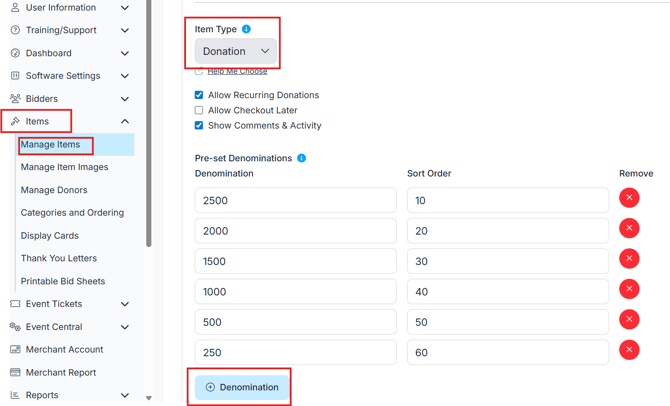This screenshot has height=406, width=670.
Task: Delete the 1500 denomination entry
Action: click(629, 259)
